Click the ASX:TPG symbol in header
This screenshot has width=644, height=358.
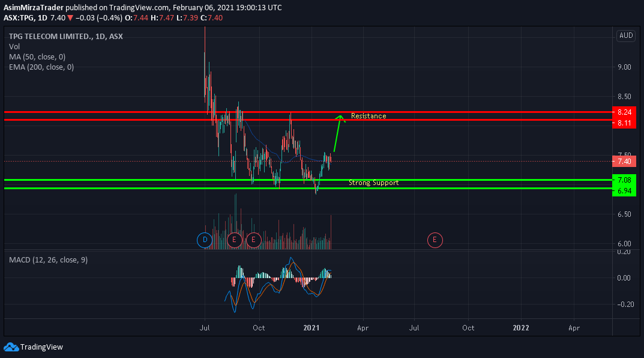[19, 17]
